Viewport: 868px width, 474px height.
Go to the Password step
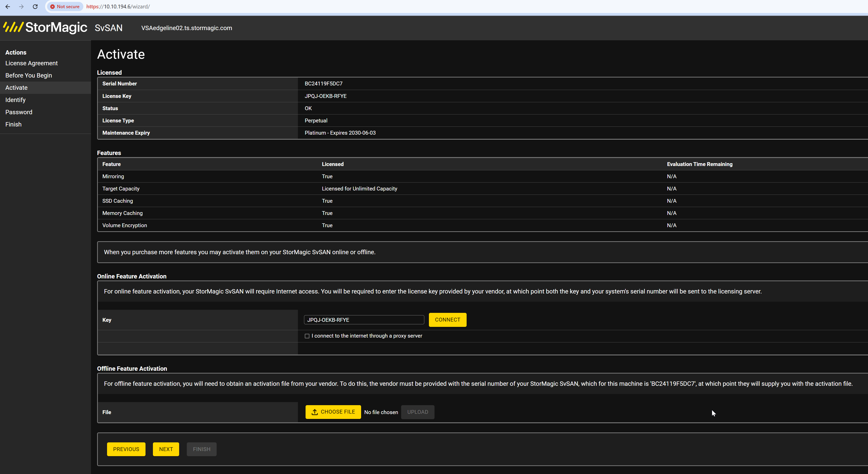(x=19, y=112)
